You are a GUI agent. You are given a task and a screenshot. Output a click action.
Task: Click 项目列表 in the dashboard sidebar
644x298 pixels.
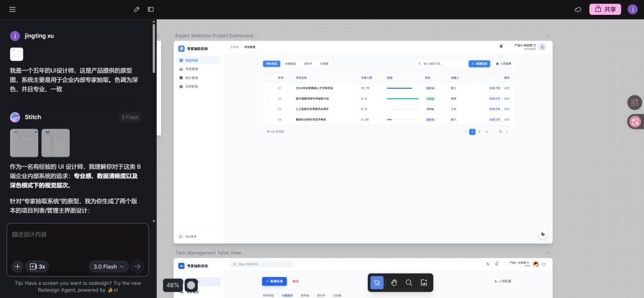(x=199, y=60)
